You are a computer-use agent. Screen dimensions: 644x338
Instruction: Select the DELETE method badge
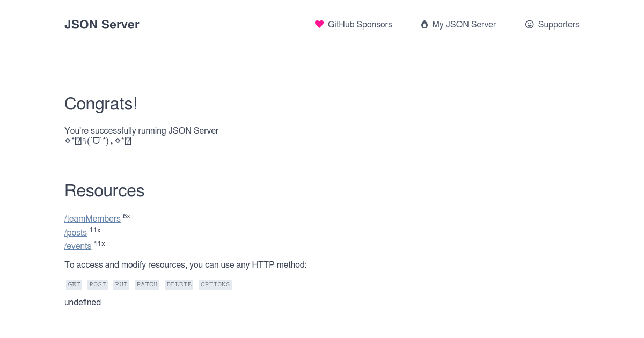(x=179, y=284)
